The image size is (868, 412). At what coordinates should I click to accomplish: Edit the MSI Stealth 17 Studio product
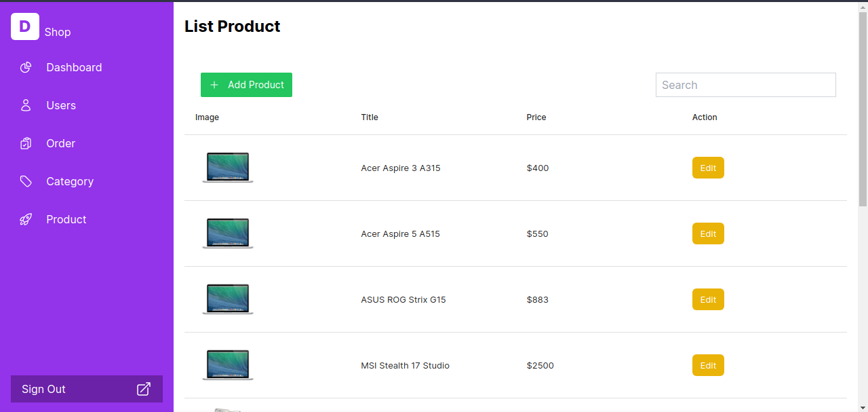[708, 365]
